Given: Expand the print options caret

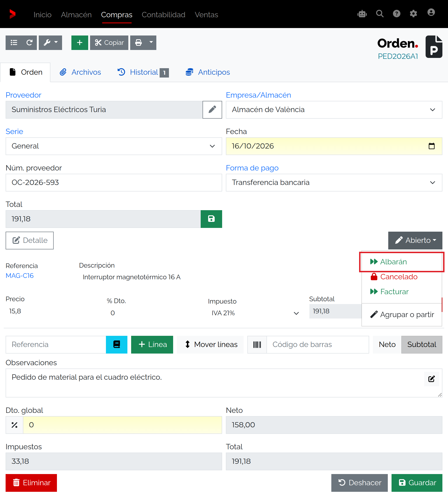Looking at the screenshot, I should click(151, 43).
